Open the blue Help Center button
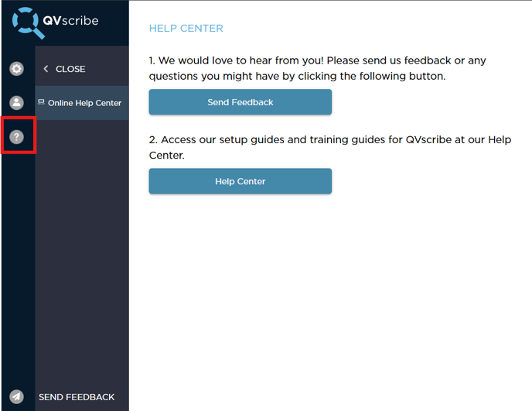Screen dimensions: 532x411 240,181
